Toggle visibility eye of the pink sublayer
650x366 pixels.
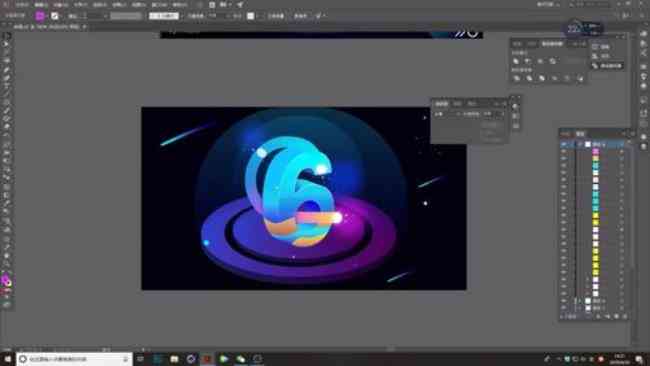pyautogui.click(x=564, y=152)
